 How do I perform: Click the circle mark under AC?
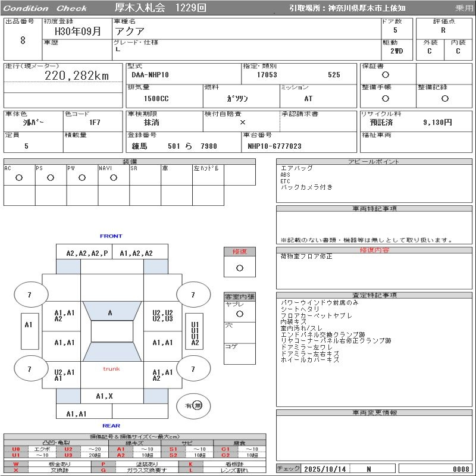coord(19,178)
